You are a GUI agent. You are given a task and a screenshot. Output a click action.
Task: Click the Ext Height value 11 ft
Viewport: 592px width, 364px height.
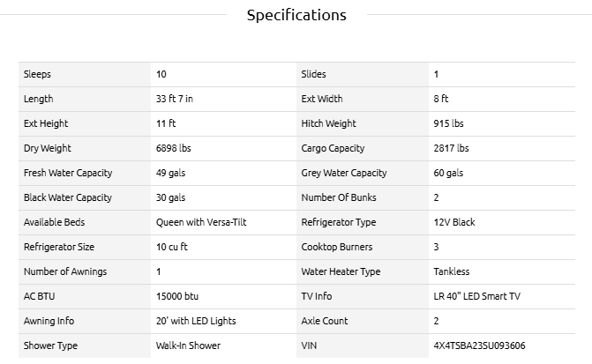tap(167, 123)
